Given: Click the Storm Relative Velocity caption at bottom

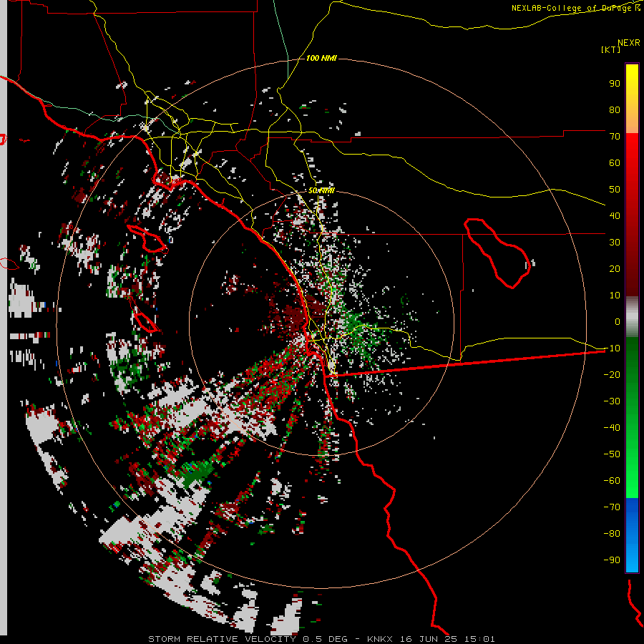Looking at the screenshot, I should (321, 639).
